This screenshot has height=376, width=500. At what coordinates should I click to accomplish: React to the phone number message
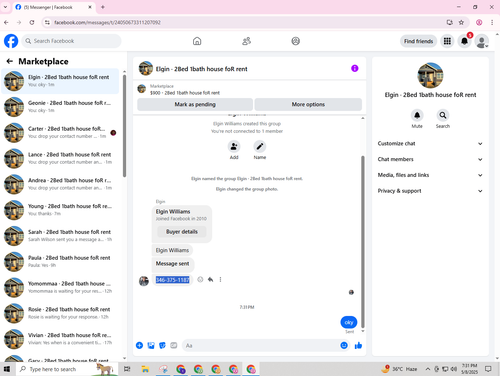tap(200, 280)
